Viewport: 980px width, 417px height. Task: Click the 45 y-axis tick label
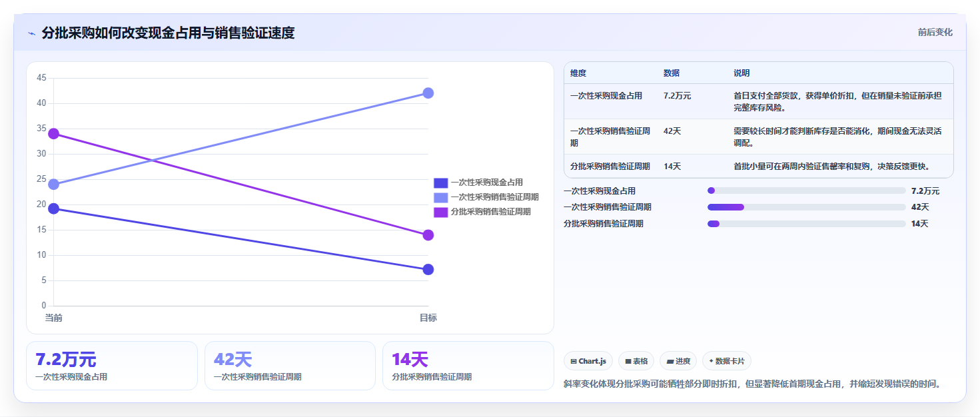pos(41,78)
